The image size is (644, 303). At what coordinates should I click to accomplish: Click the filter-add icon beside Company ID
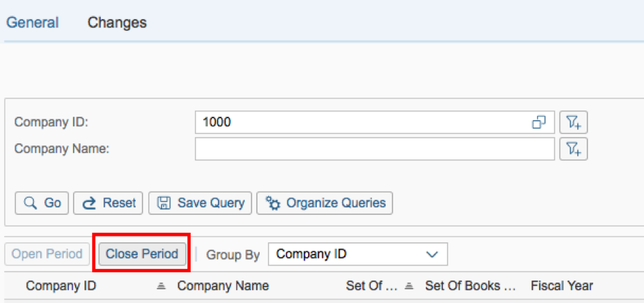(x=574, y=122)
